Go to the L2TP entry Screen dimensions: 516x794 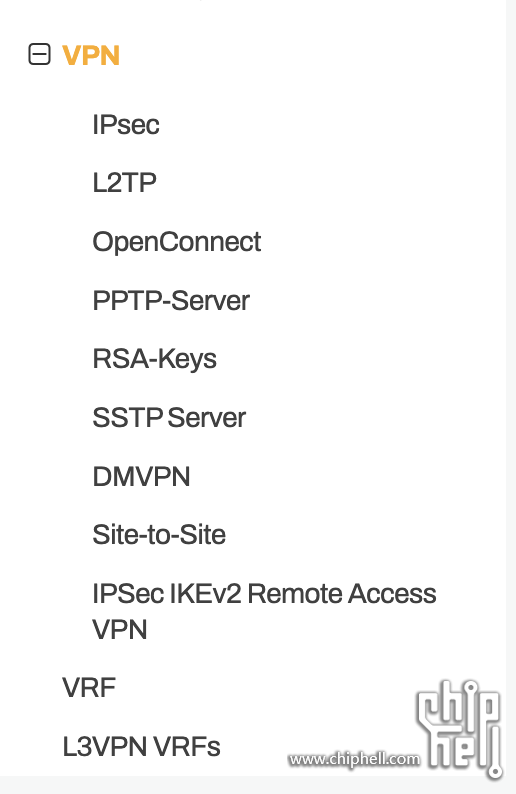[x=125, y=182]
